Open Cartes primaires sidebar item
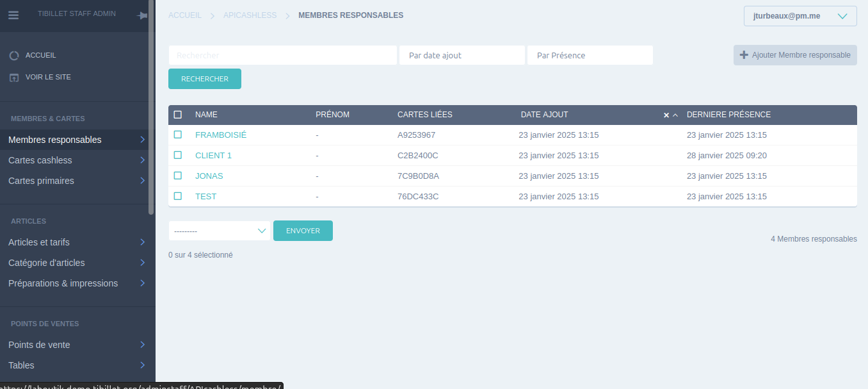The width and height of the screenshot is (868, 389). (74, 181)
